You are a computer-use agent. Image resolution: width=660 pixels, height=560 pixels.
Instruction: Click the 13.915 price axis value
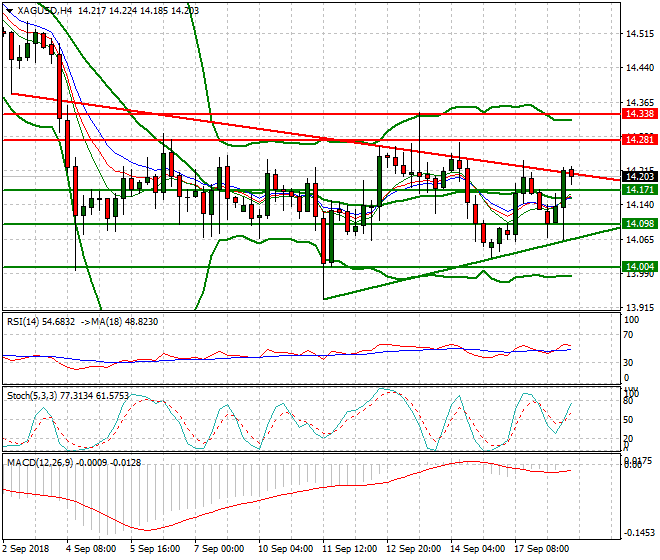[x=640, y=308]
